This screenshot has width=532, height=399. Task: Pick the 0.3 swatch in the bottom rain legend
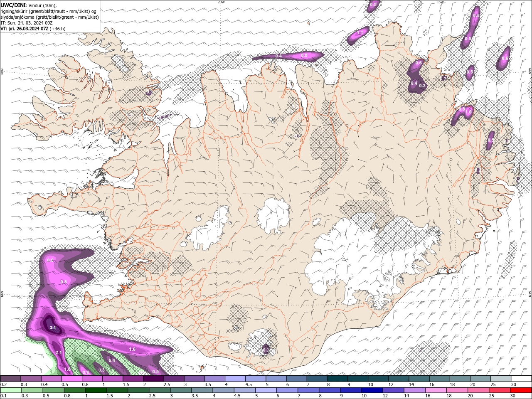[x=32, y=390]
